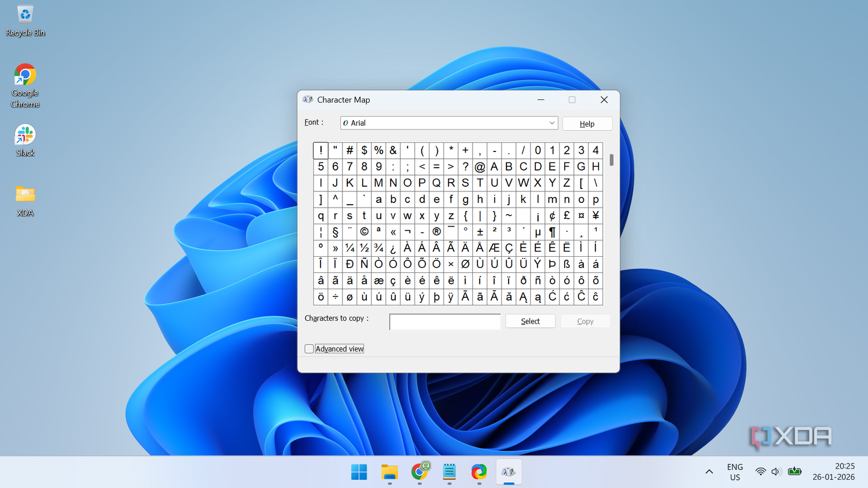Select the hash # character

pyautogui.click(x=350, y=150)
